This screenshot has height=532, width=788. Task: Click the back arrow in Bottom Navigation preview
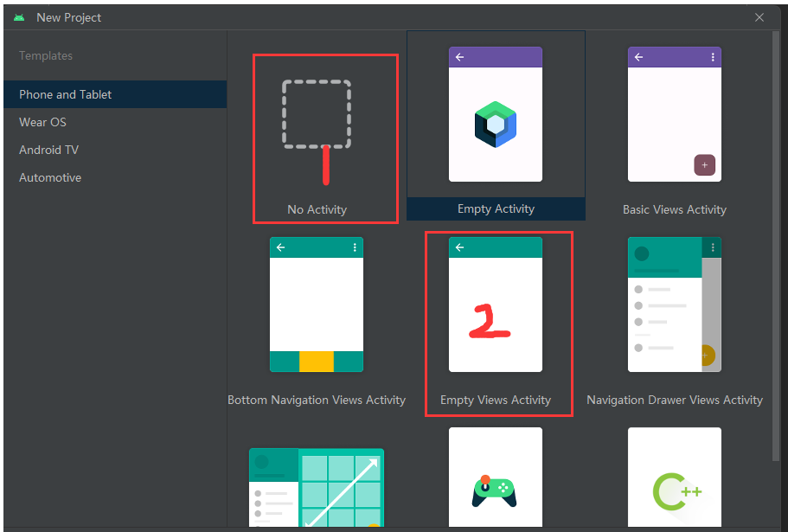tap(280, 247)
